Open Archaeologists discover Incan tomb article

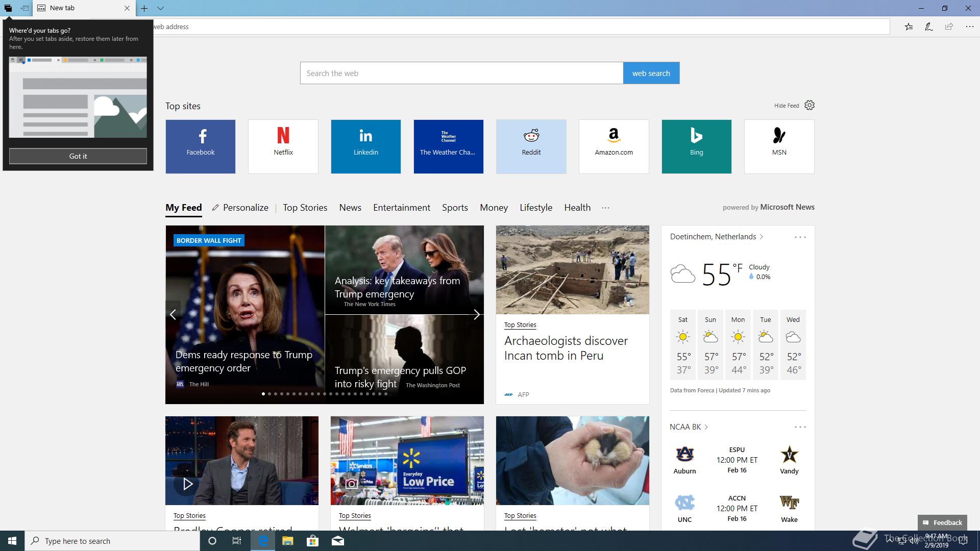[x=566, y=348]
